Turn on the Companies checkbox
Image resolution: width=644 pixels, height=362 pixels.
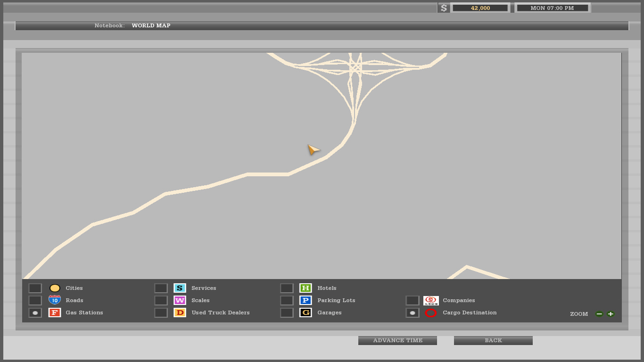click(413, 300)
